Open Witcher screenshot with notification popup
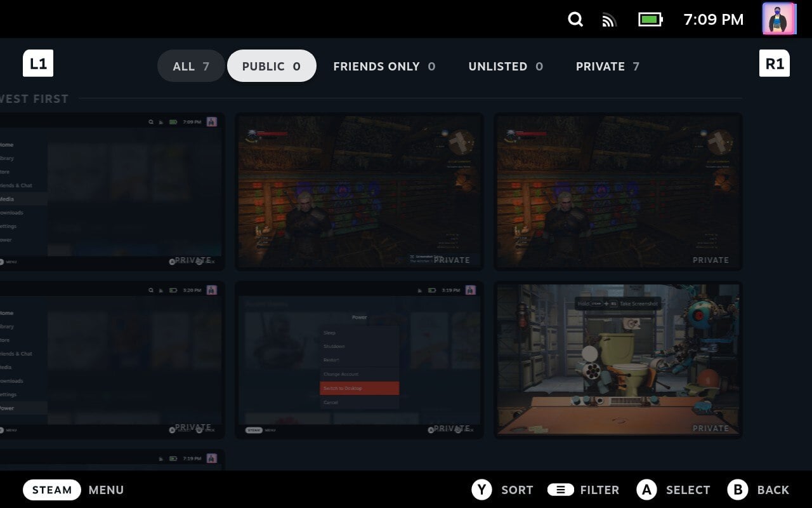 coord(359,191)
